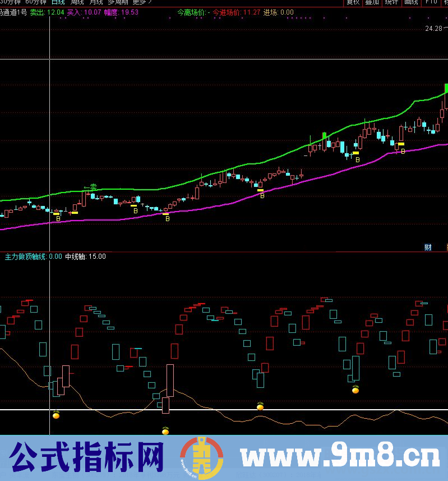The height and width of the screenshot is (481, 448).
Task: Open the 统计 statistics button
Action: click(x=391, y=2)
